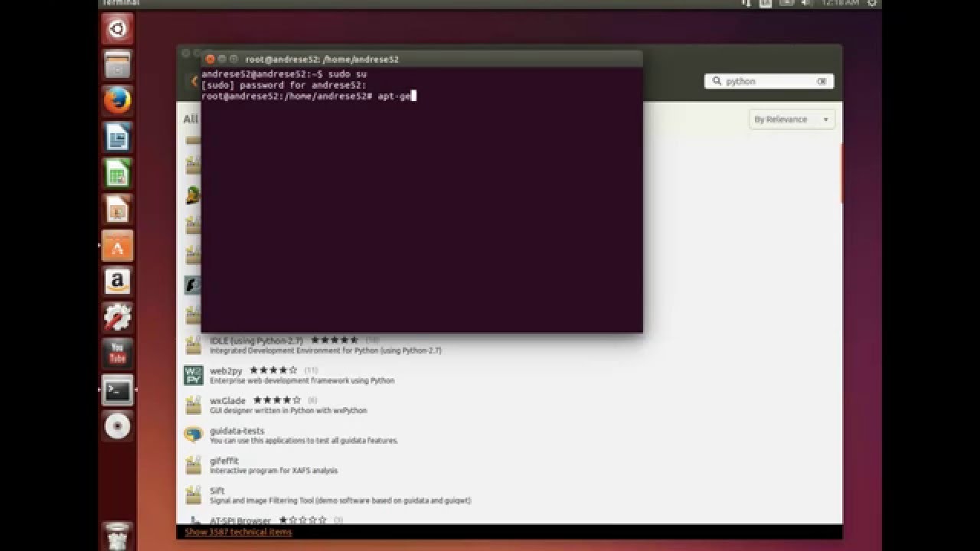Select the Sift list entry
The image size is (980, 551).
(x=509, y=495)
